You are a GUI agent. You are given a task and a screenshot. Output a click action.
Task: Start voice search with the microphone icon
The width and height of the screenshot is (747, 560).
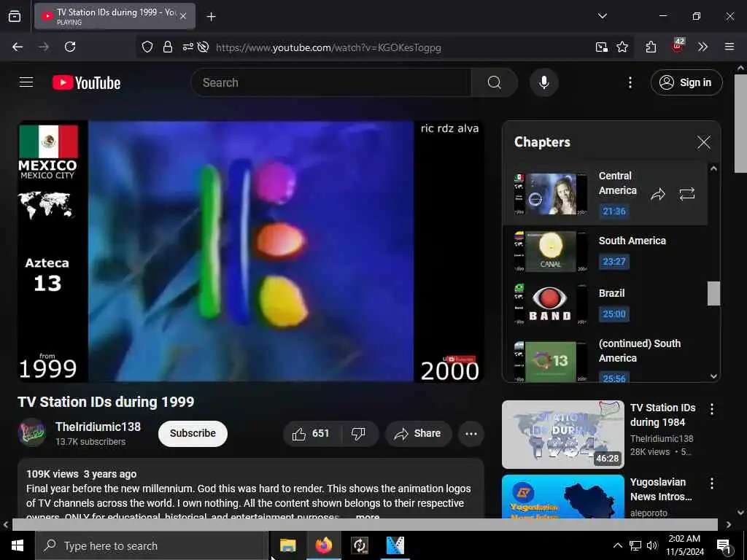tap(543, 82)
